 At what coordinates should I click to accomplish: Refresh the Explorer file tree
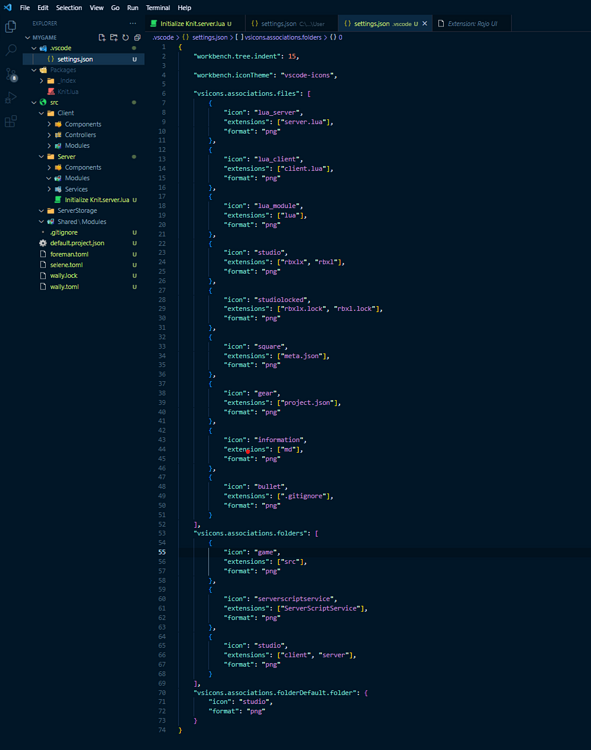pos(125,37)
